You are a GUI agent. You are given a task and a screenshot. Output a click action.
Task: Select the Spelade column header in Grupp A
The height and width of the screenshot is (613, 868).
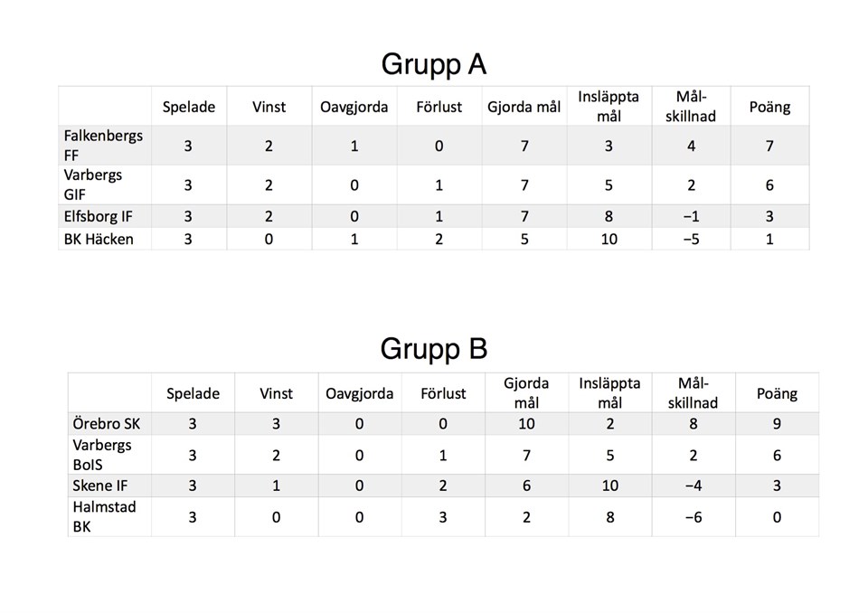click(x=188, y=107)
